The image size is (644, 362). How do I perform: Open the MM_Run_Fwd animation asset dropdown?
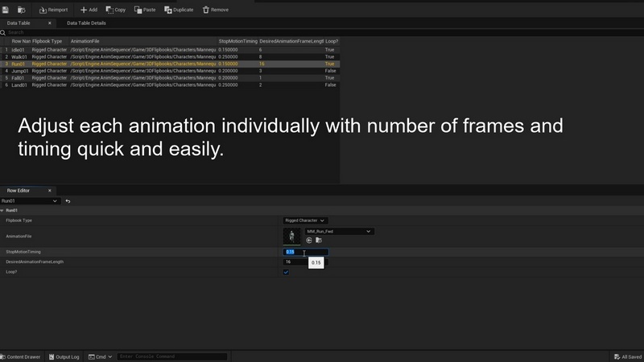coord(339,231)
